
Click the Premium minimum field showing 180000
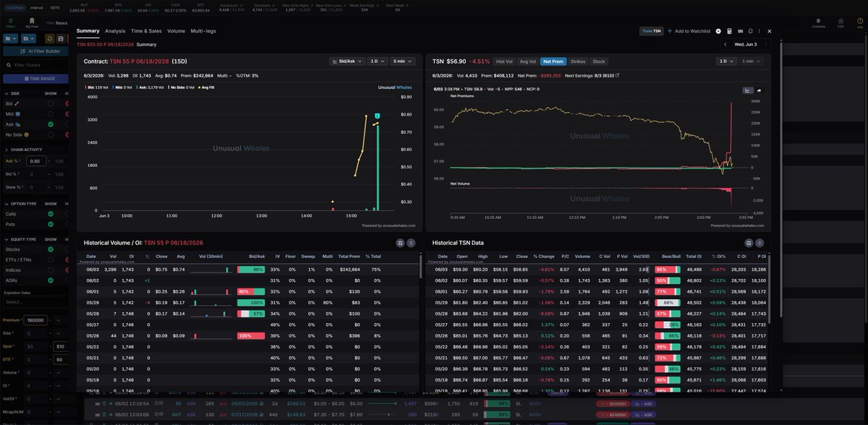point(36,319)
